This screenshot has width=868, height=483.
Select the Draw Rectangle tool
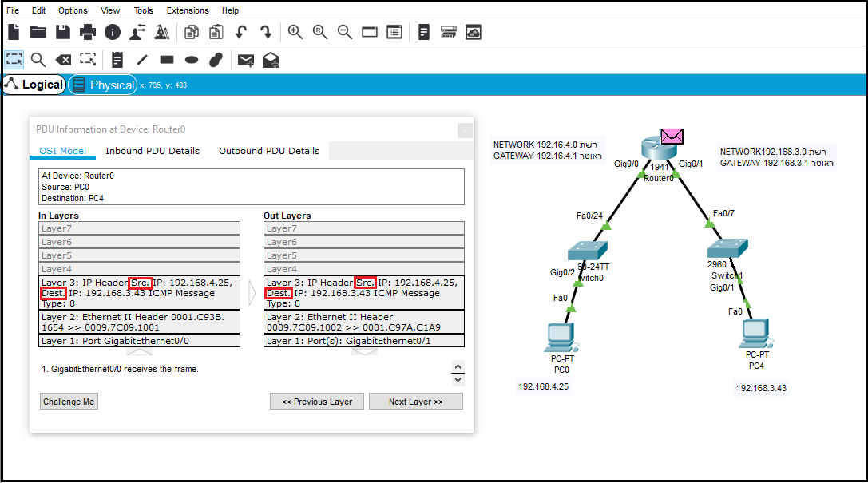(167, 60)
